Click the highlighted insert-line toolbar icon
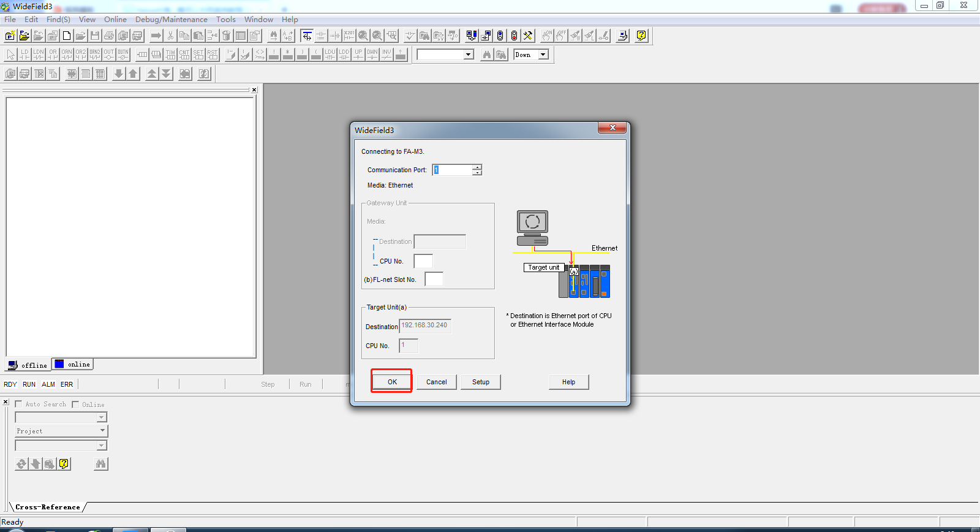Viewport: 980px width, 532px height. click(307, 36)
